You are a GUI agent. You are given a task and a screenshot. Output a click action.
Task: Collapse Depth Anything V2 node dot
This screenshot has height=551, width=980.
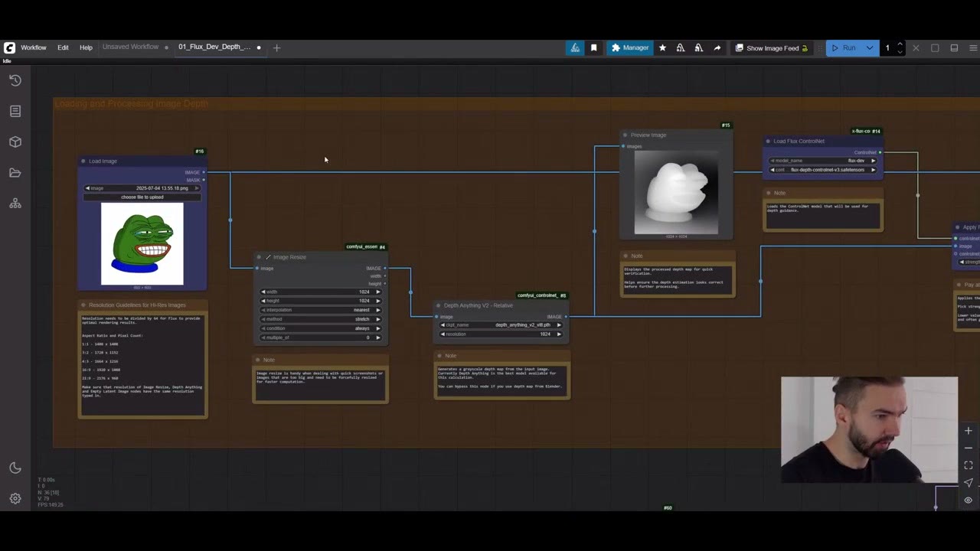click(x=439, y=305)
